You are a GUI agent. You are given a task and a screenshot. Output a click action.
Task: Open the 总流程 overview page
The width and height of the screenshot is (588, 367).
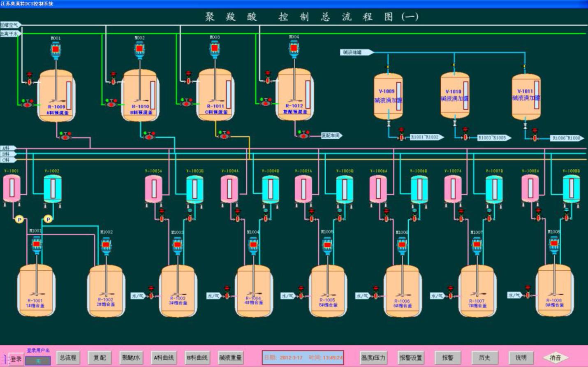(68, 358)
